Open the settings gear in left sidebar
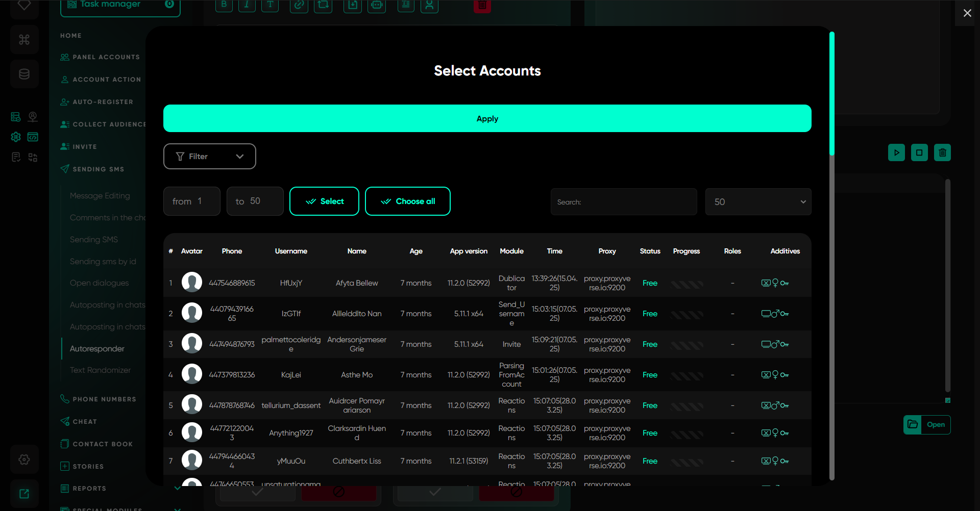This screenshot has width=980, height=511. click(24, 459)
